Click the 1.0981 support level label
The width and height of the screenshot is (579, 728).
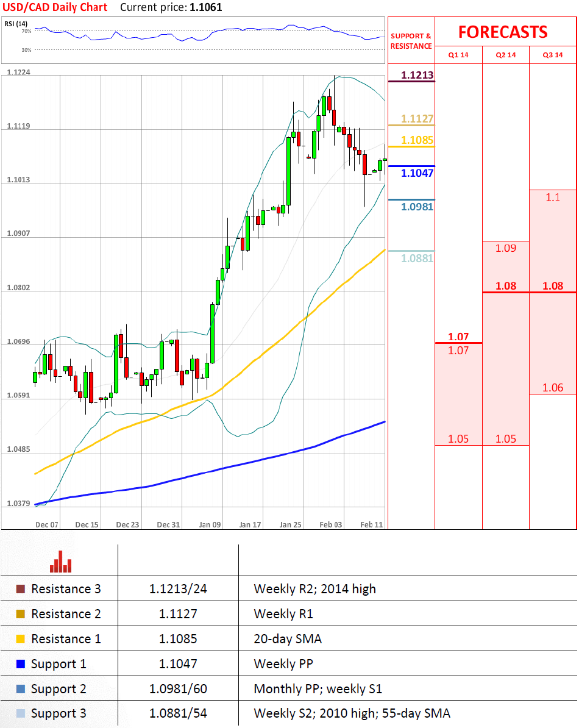point(417,207)
